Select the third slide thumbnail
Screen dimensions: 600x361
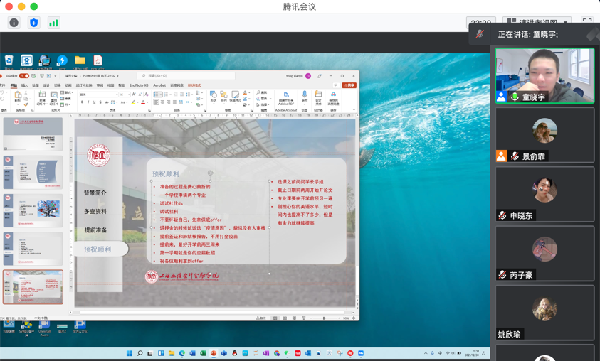33,210
